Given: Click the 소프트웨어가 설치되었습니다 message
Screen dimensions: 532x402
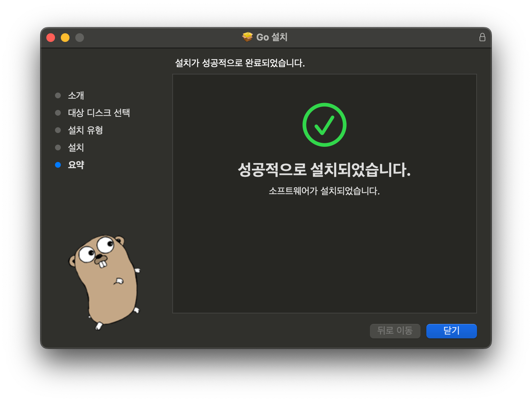Looking at the screenshot, I should pos(325,191).
